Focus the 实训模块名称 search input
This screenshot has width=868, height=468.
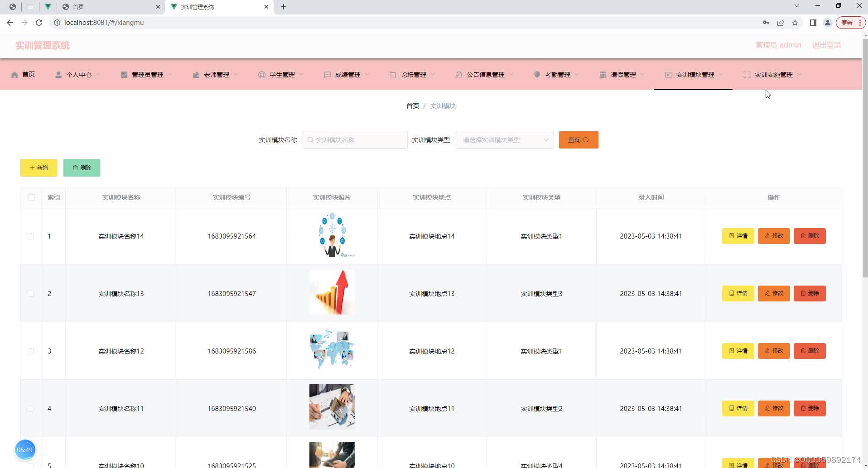click(x=355, y=140)
